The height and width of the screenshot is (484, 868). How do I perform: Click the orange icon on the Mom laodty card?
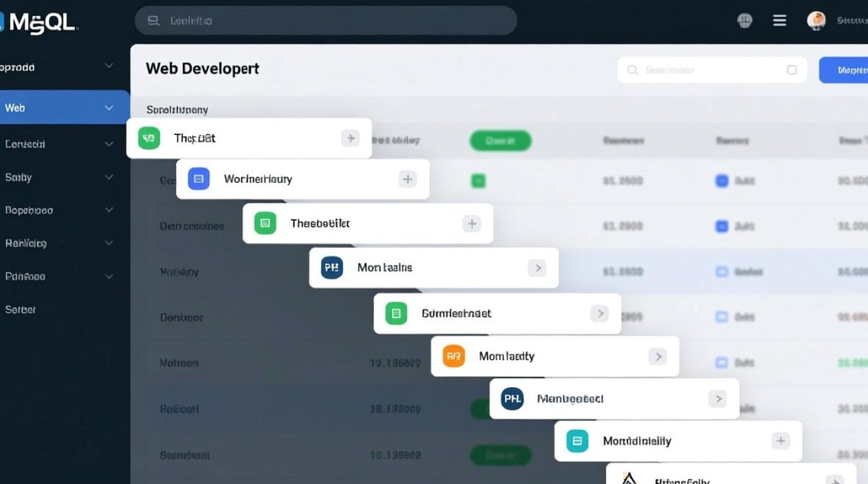click(453, 356)
